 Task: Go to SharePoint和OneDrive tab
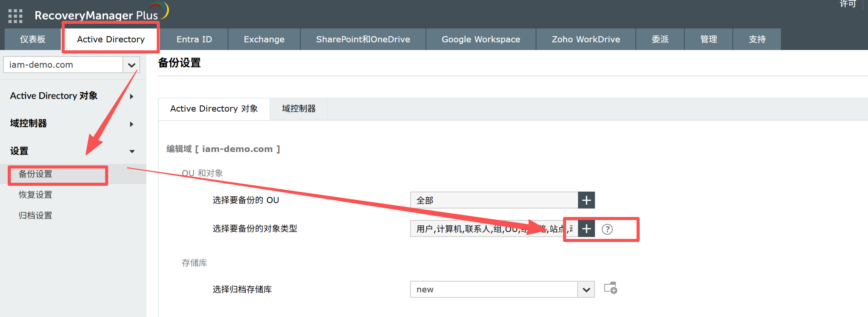point(363,39)
